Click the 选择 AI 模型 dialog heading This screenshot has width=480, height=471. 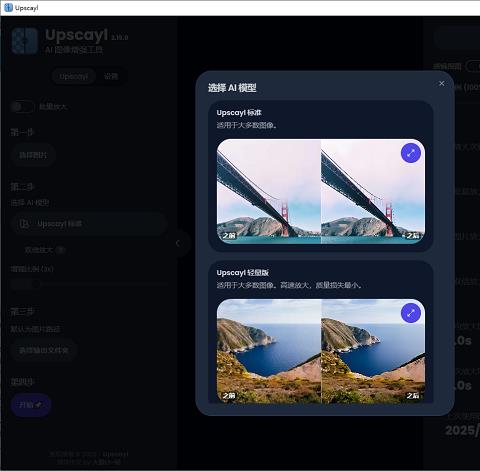(x=232, y=88)
